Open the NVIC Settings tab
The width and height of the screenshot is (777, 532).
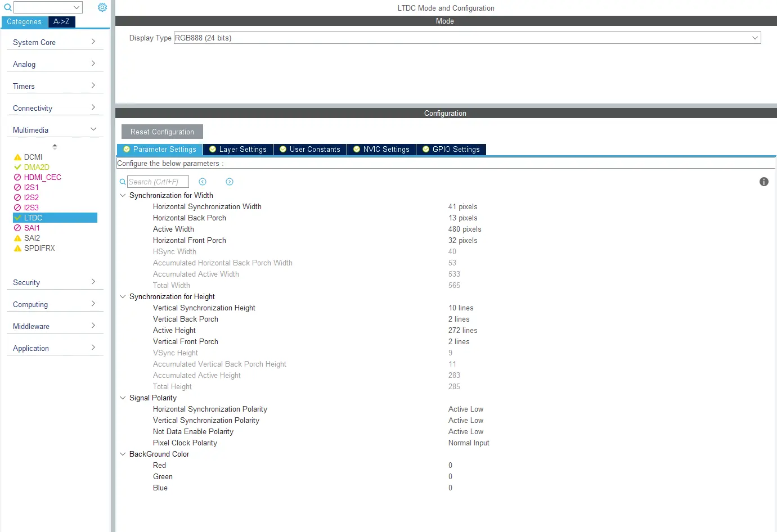pyautogui.click(x=381, y=149)
